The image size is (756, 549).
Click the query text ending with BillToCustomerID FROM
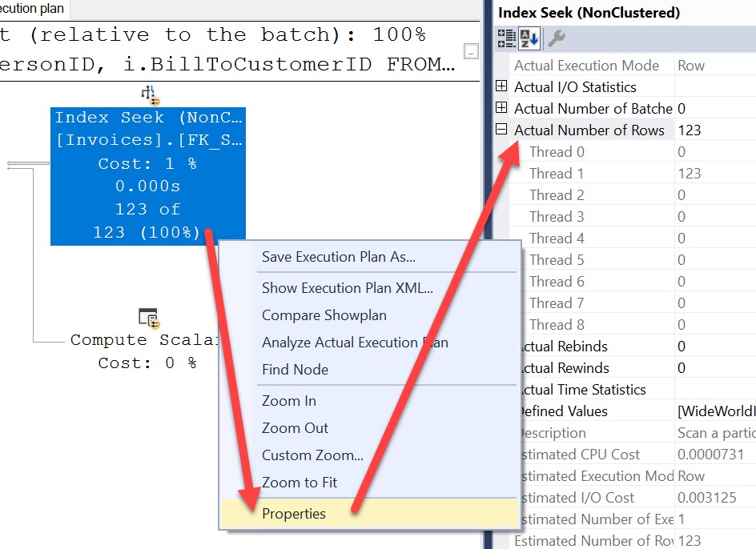tap(227, 64)
